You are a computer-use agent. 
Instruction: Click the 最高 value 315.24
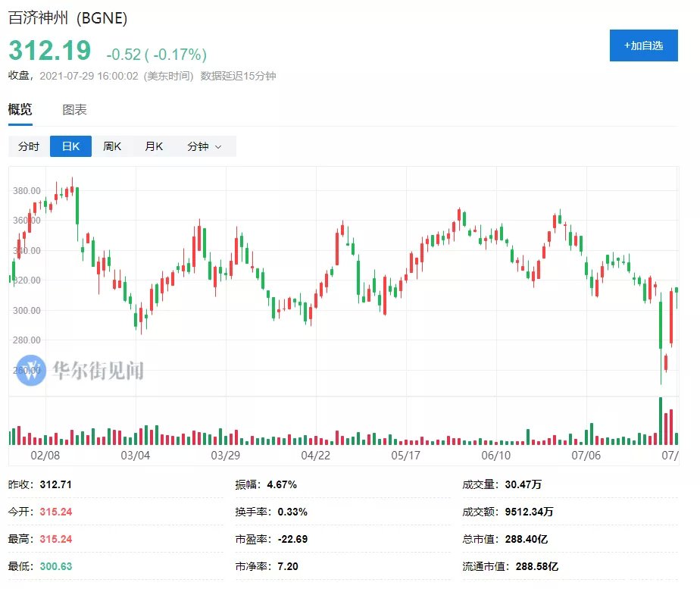pyautogui.click(x=56, y=539)
